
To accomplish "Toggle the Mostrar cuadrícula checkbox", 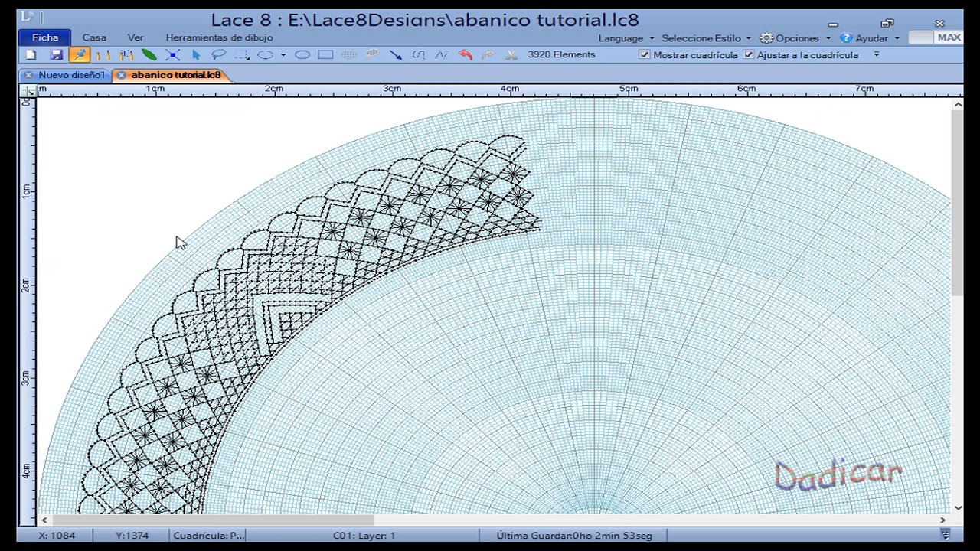I will [645, 55].
